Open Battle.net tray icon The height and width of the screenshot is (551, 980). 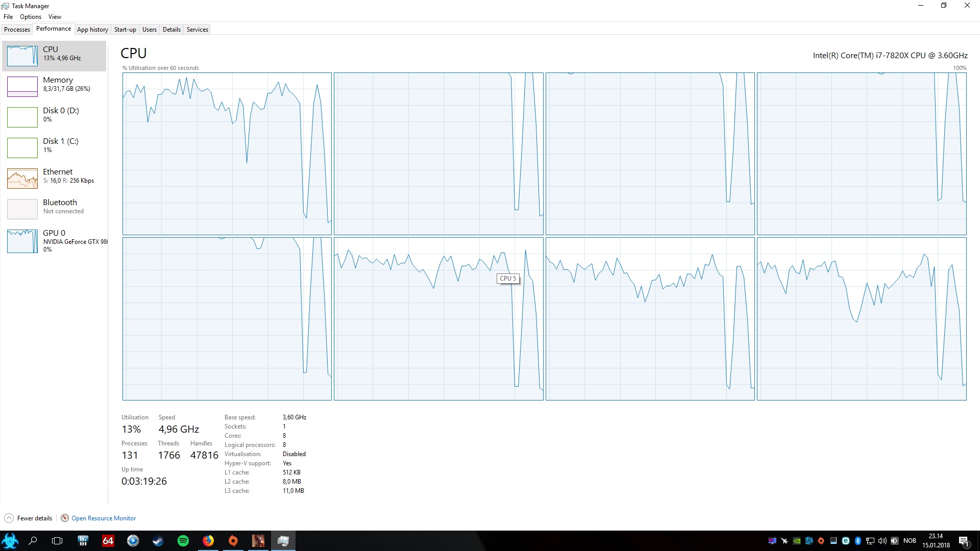click(809, 541)
